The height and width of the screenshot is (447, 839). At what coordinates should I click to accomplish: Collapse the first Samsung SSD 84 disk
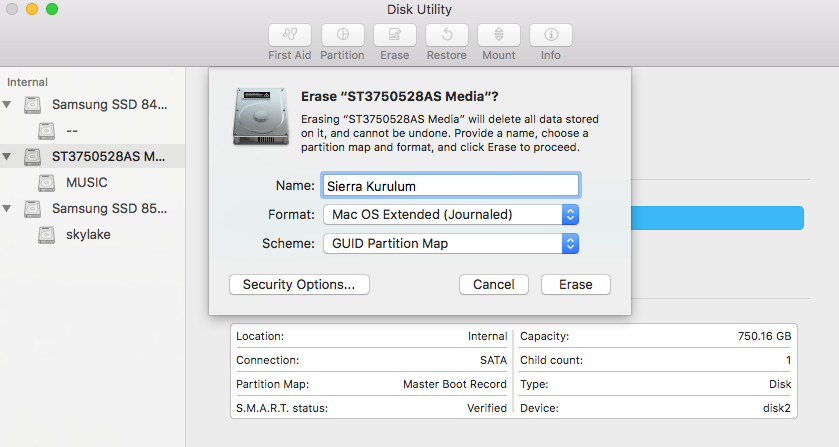coord(9,105)
